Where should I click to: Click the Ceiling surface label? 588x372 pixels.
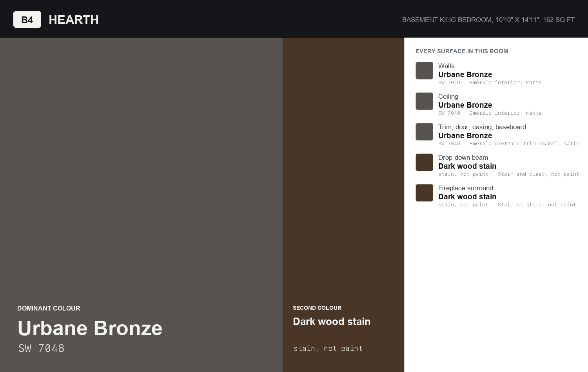448,96
